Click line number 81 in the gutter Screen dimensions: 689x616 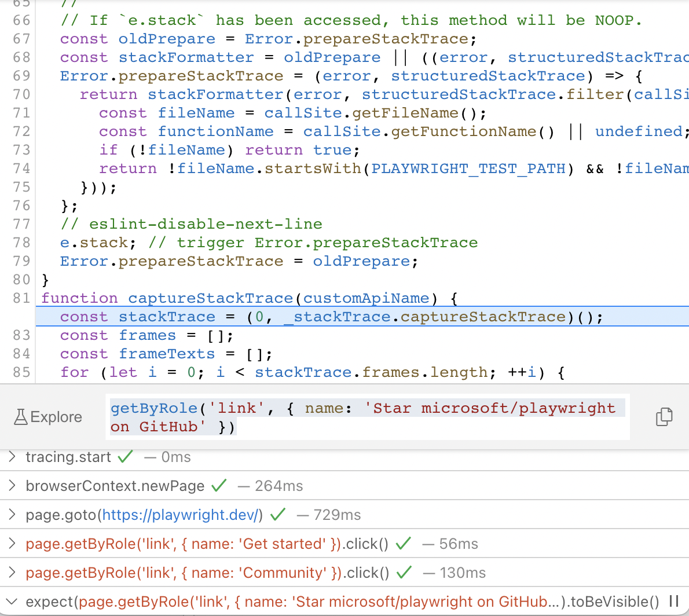tap(21, 298)
